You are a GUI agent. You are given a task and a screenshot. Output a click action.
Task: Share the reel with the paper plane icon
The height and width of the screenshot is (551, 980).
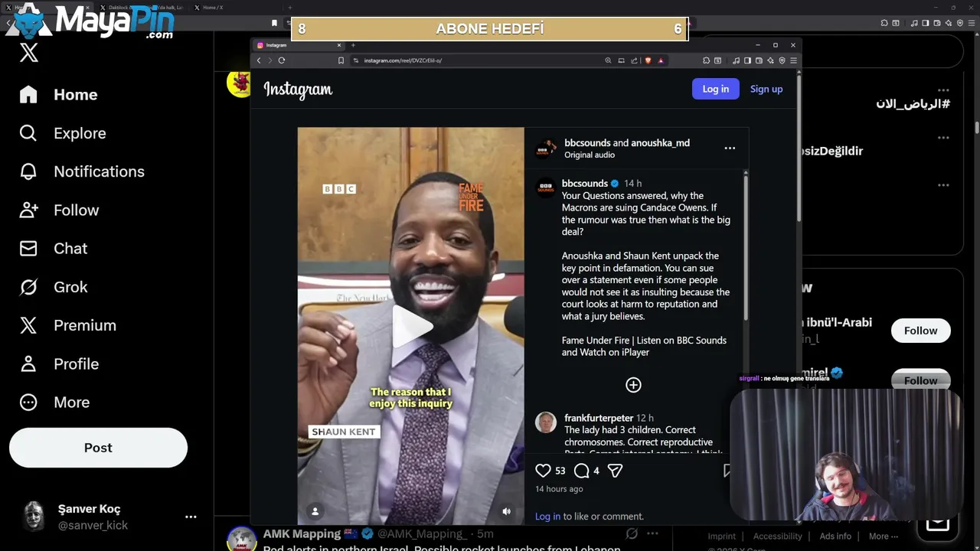coord(615,471)
